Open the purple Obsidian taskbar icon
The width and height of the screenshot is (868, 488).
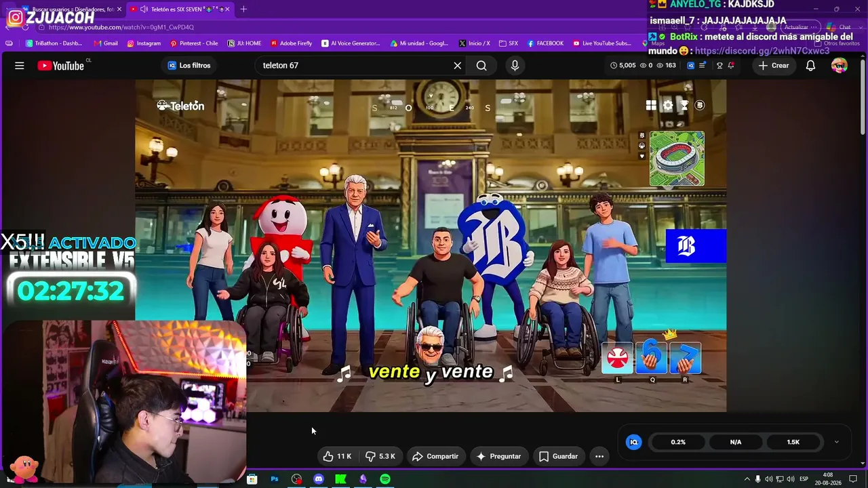point(363,479)
